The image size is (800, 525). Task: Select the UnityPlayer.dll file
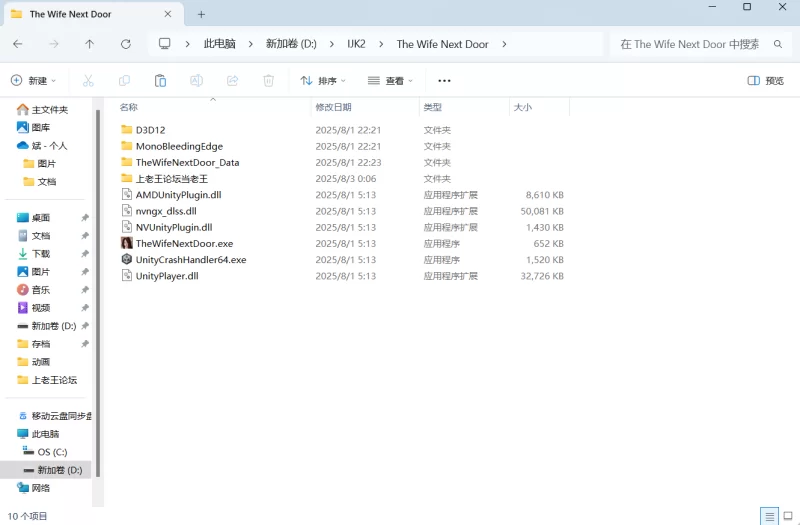click(167, 276)
